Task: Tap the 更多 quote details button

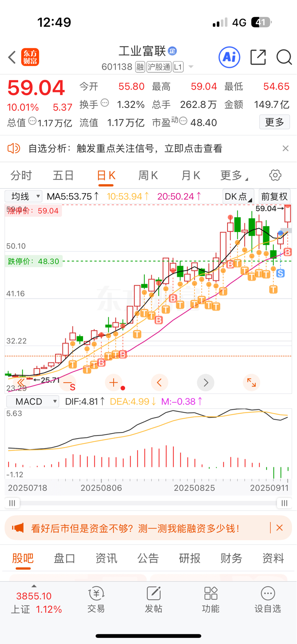Action: pyautogui.click(x=275, y=122)
